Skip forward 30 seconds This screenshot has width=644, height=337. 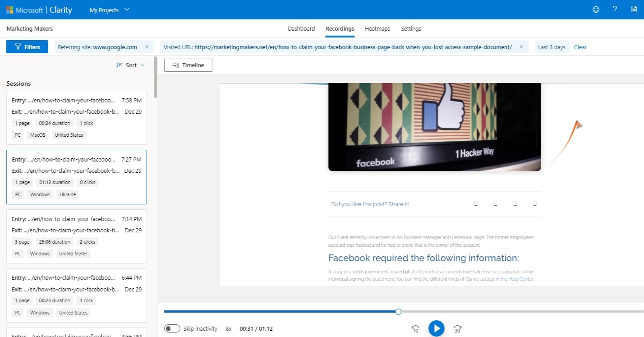coord(457,329)
